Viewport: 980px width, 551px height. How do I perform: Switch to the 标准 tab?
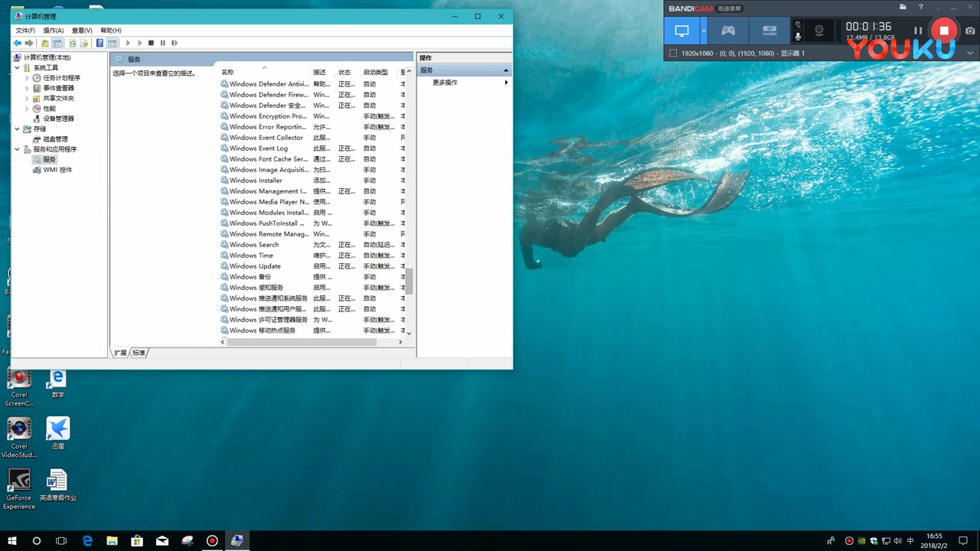click(138, 353)
